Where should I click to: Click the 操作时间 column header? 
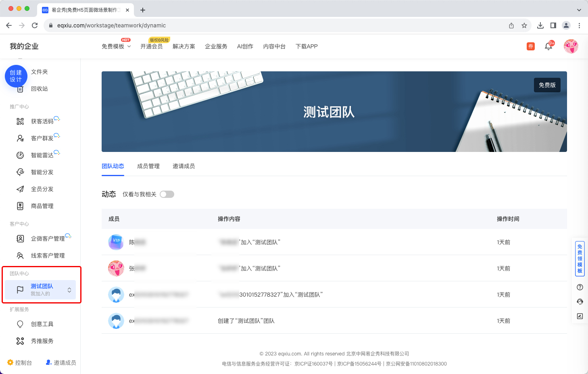coord(508,219)
